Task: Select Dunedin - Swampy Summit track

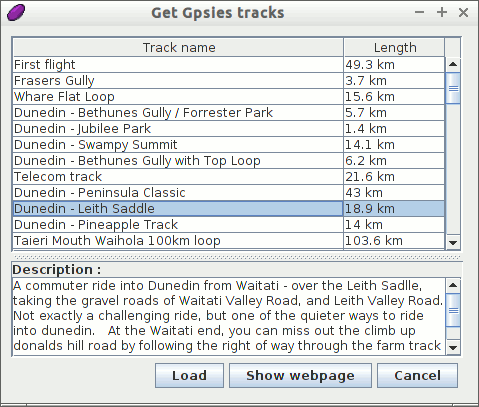Action: (x=229, y=145)
